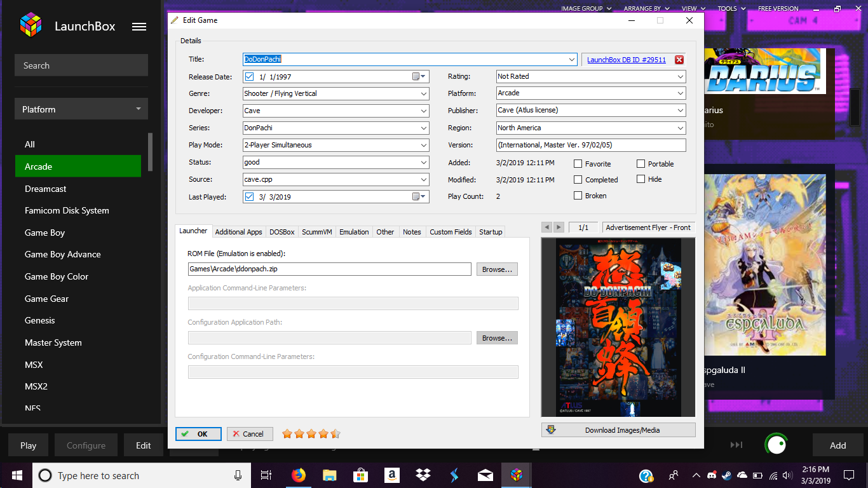Click the volume speaker tray icon
The height and width of the screenshot is (488, 868).
click(788, 475)
